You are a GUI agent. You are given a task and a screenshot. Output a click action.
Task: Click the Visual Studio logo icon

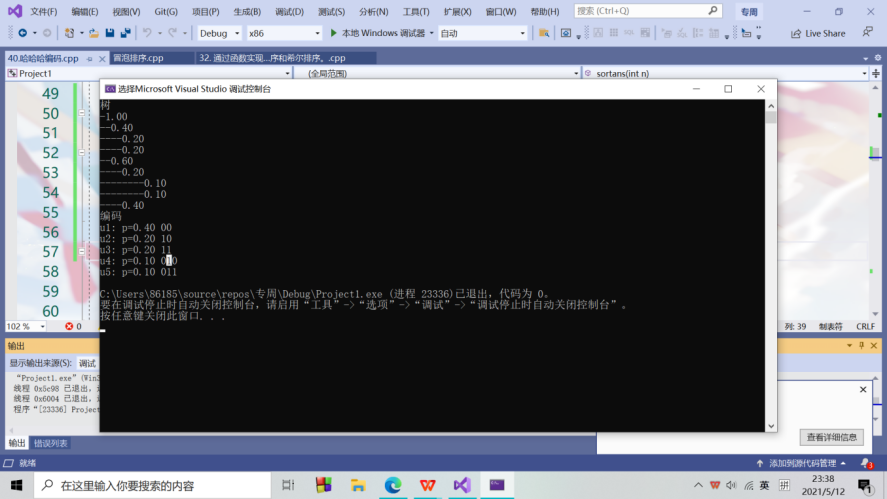(15, 11)
